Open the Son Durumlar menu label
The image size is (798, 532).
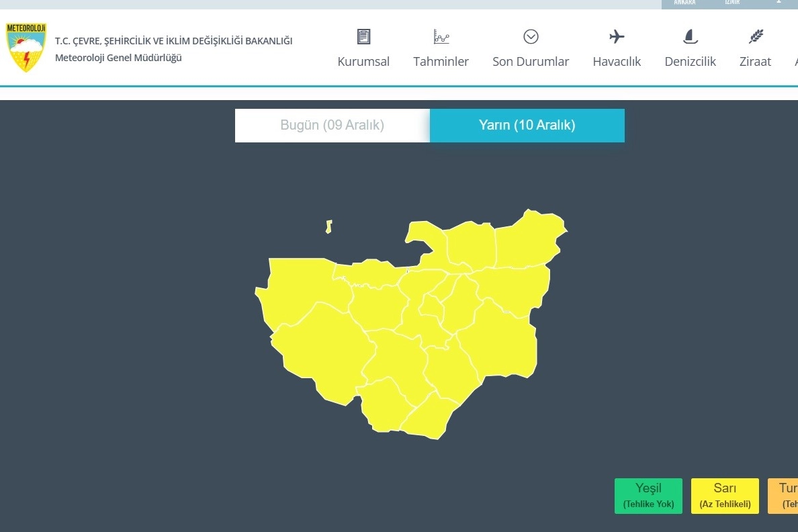click(x=531, y=62)
